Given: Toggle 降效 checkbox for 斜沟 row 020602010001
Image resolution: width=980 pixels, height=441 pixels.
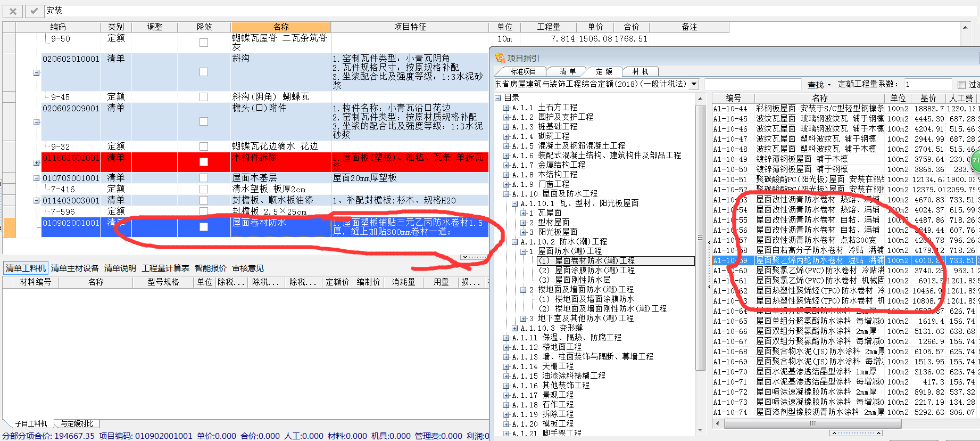Looking at the screenshot, I should point(204,72).
